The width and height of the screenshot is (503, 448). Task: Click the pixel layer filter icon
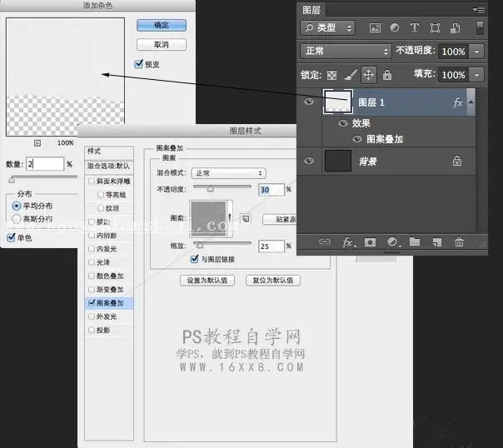[375, 28]
